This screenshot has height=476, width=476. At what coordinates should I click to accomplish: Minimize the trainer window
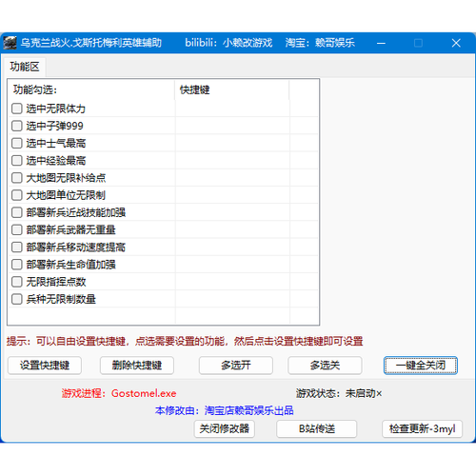(x=381, y=43)
